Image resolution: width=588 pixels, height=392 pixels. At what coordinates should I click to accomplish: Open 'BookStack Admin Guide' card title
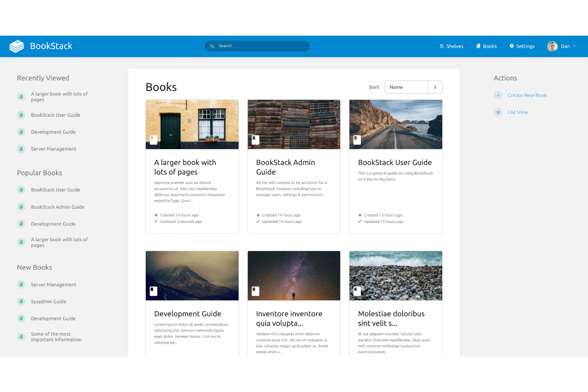coord(285,167)
